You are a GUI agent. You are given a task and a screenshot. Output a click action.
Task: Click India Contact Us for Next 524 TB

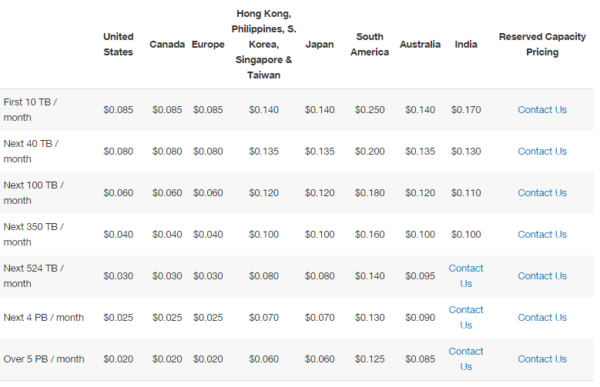pyautogui.click(x=466, y=276)
